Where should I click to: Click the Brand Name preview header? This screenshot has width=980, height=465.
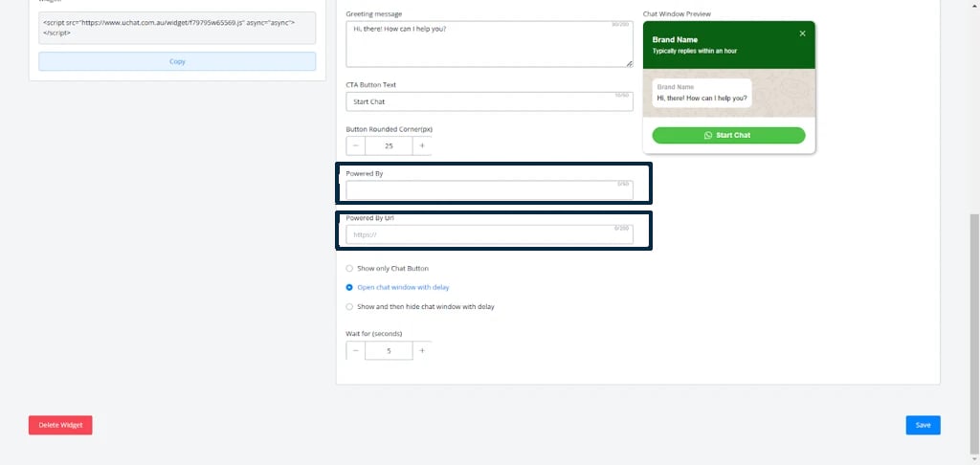[675, 40]
